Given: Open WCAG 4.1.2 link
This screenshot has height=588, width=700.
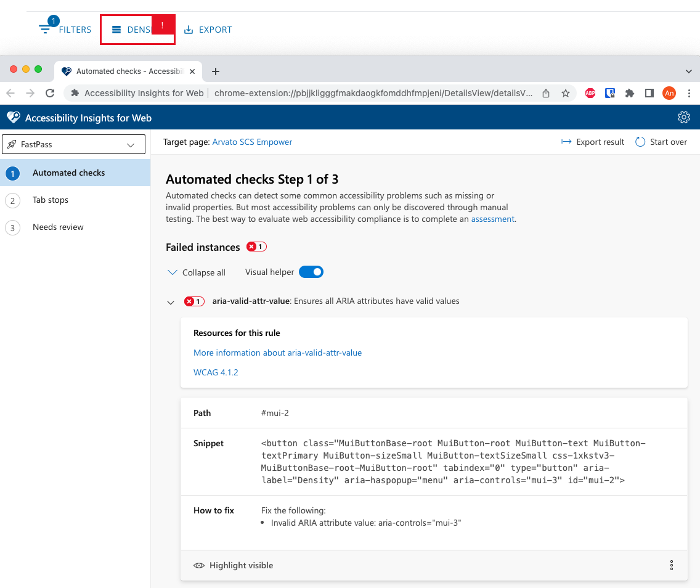Looking at the screenshot, I should tap(216, 372).
